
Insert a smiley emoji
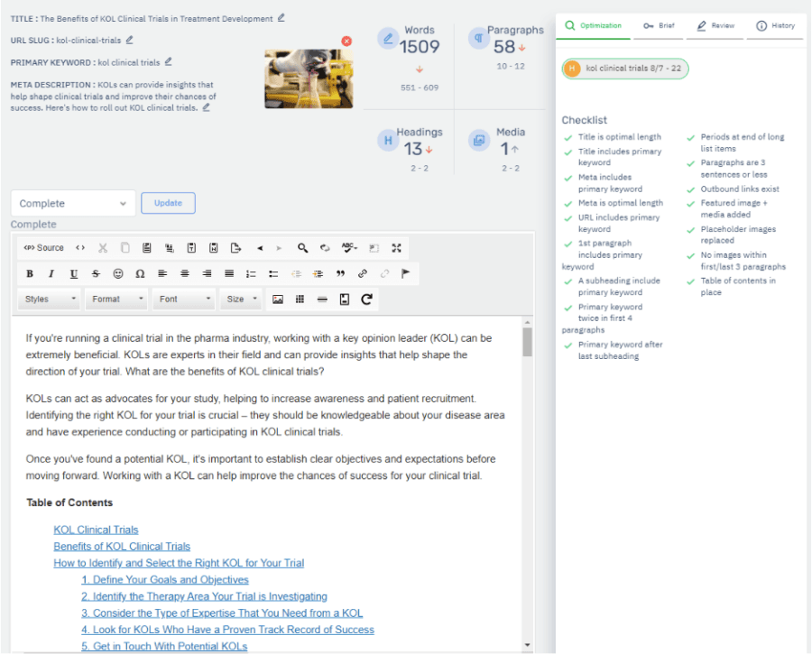(x=116, y=273)
